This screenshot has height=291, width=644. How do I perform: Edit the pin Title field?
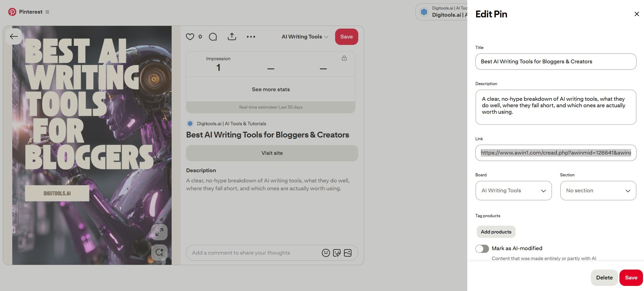[556, 62]
